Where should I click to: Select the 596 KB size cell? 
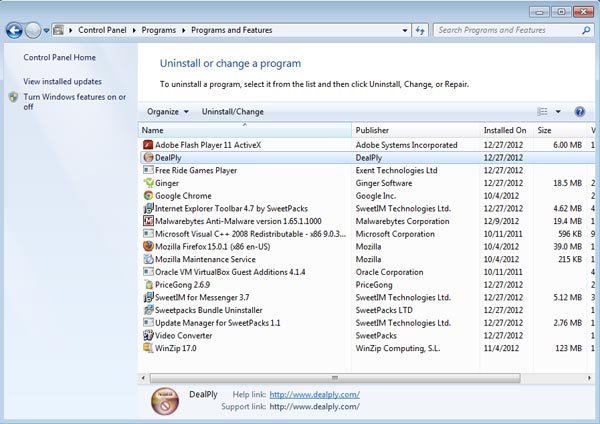(x=570, y=234)
